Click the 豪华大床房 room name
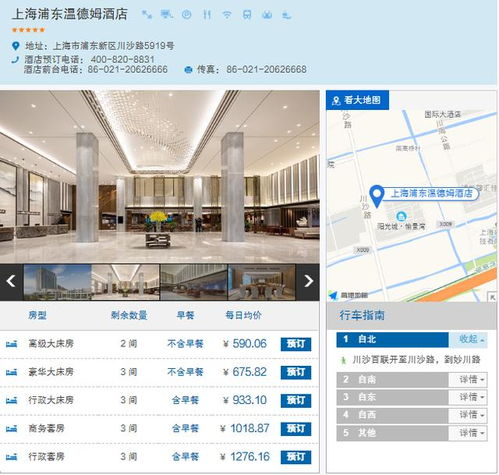 [51, 372]
